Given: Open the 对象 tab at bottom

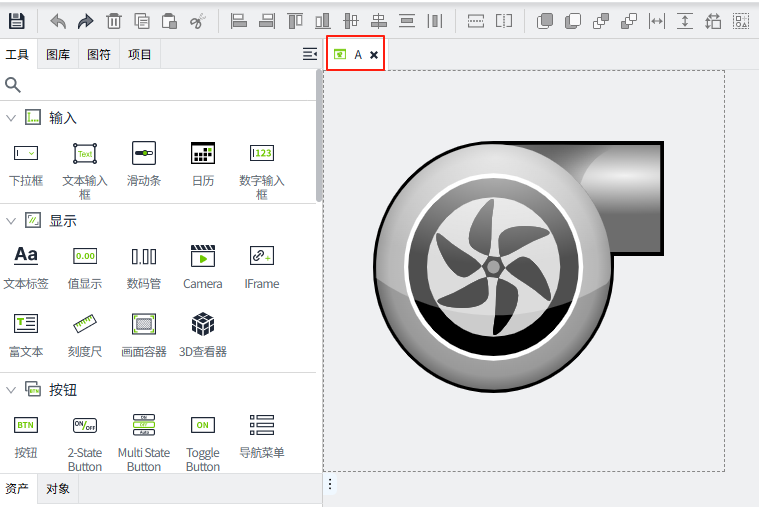Looking at the screenshot, I should [x=58, y=489].
